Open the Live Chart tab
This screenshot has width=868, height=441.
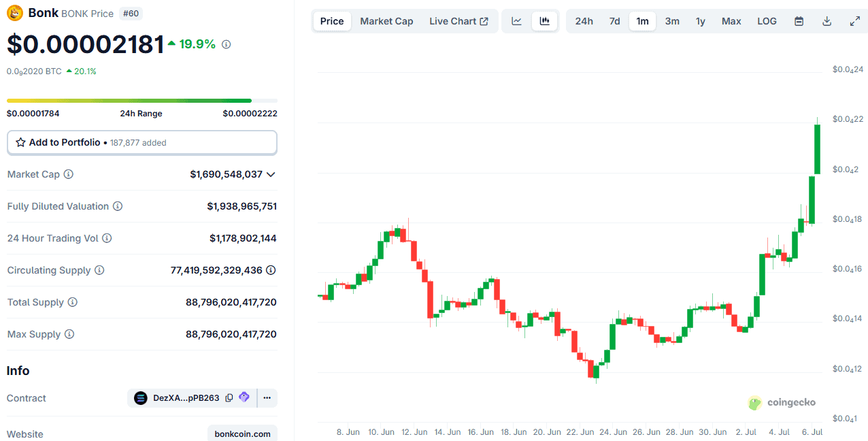pos(459,21)
